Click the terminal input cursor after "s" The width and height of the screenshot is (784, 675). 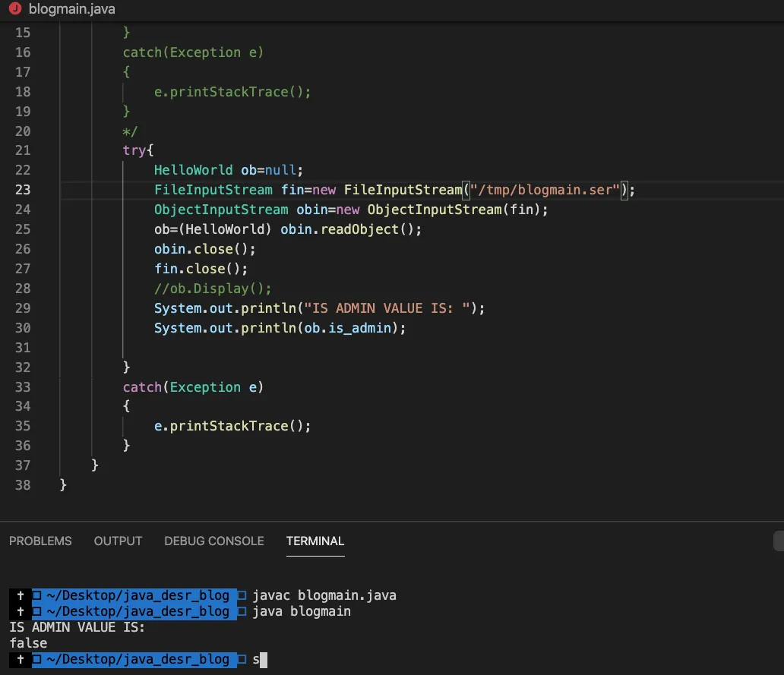pyautogui.click(x=264, y=660)
